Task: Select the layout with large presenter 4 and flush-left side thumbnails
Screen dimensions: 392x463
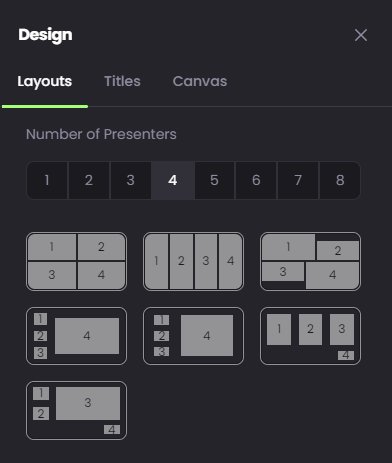Action: click(x=76, y=336)
